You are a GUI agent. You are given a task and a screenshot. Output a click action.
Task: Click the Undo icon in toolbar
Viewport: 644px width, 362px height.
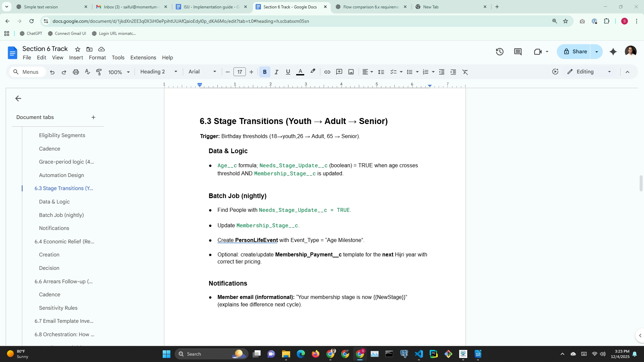coord(52,72)
